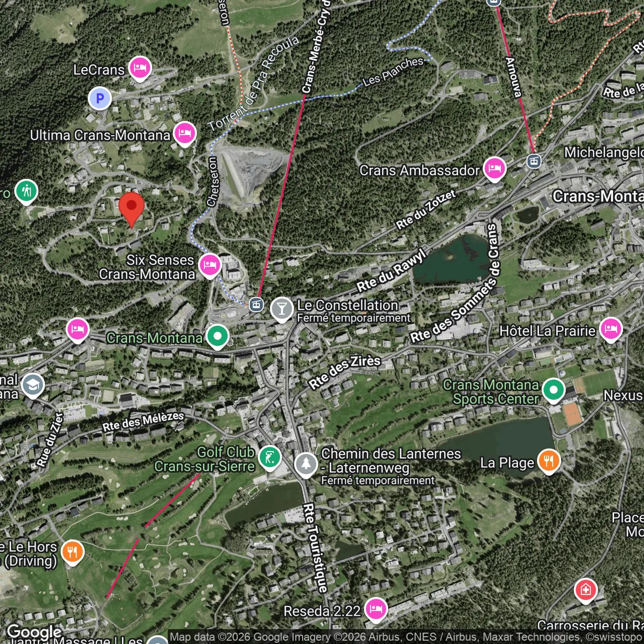
Task: Click the La Plage restaurant marker
Action: (x=549, y=462)
